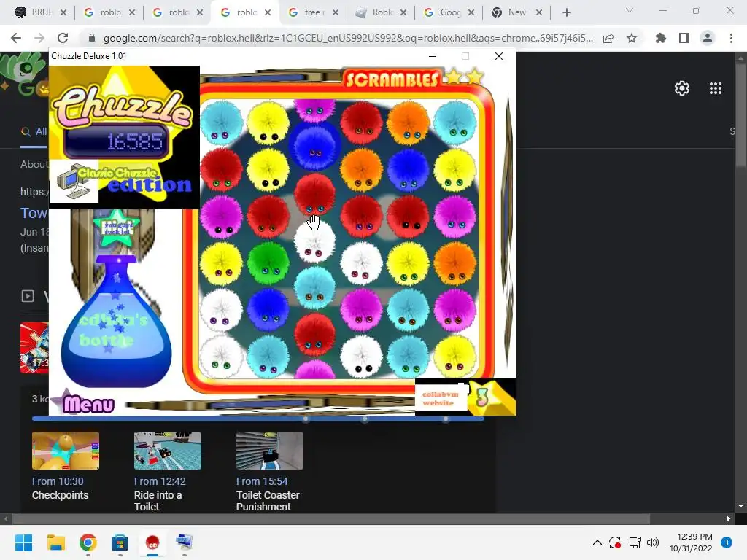This screenshot has width=747, height=560.
Task: Click the giant blue chuzzle
Action: (x=314, y=147)
